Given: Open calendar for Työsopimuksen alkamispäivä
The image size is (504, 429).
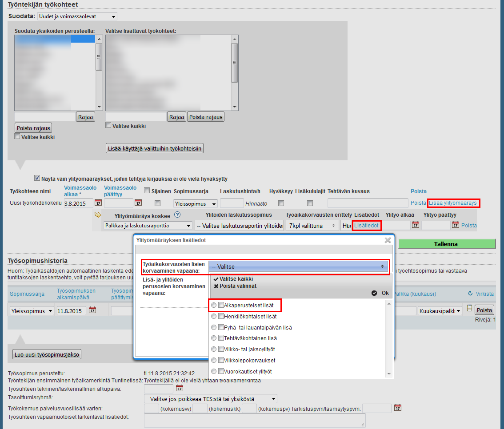Looking at the screenshot, I should click(x=92, y=310).
